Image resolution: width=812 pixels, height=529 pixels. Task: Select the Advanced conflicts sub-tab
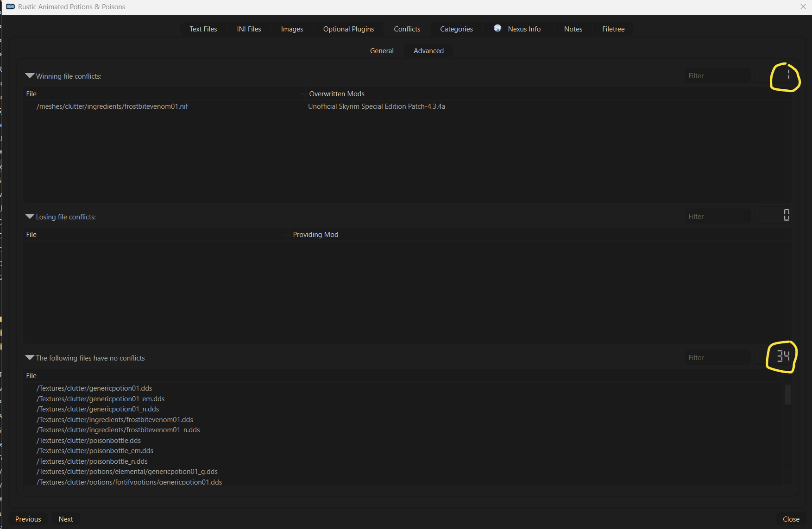[428, 51]
